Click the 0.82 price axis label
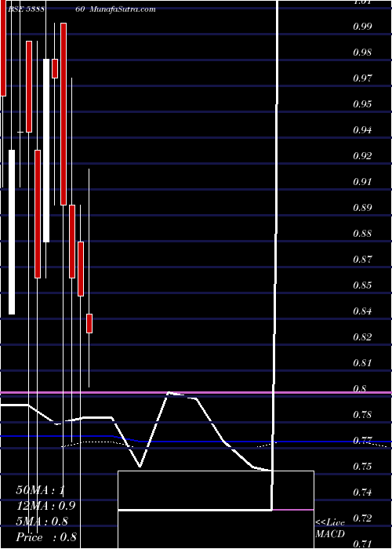Screen dimensions: 392x549 pos(362,337)
